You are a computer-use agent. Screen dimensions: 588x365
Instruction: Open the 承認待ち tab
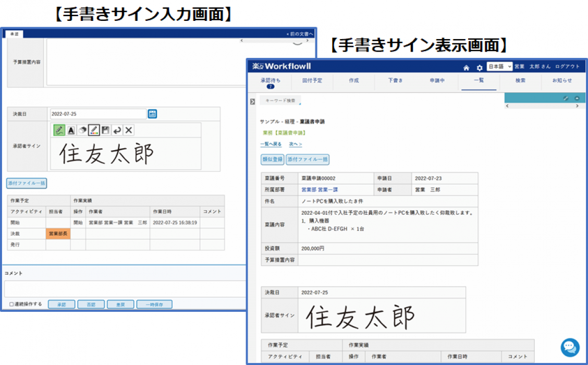pos(271,82)
